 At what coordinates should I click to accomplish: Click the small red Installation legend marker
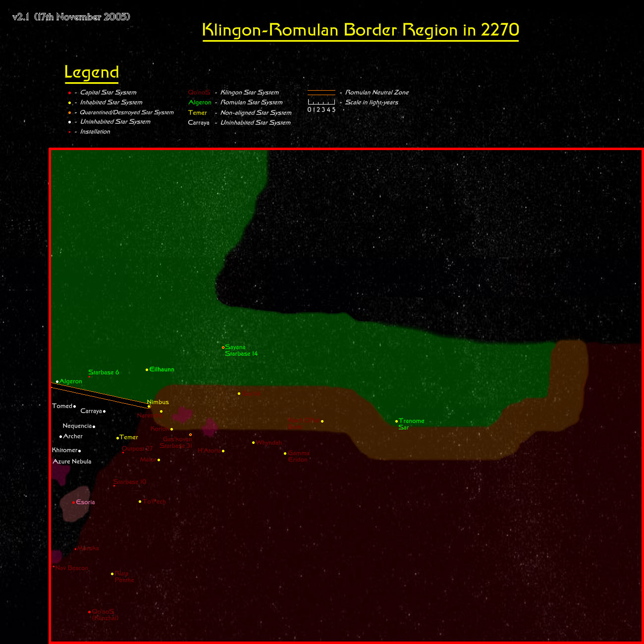[69, 132]
